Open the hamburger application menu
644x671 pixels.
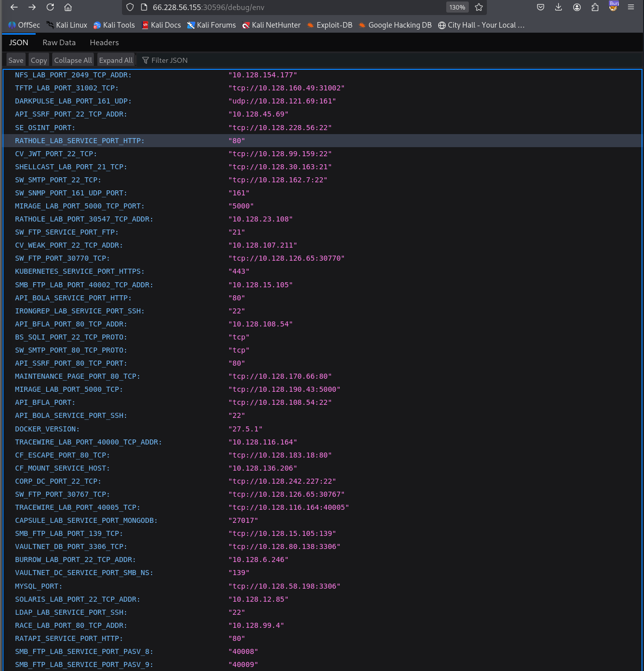tap(631, 7)
